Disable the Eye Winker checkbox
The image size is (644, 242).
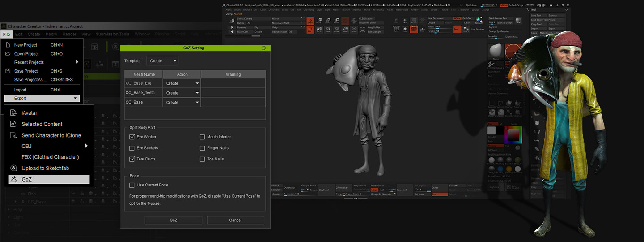tap(132, 137)
